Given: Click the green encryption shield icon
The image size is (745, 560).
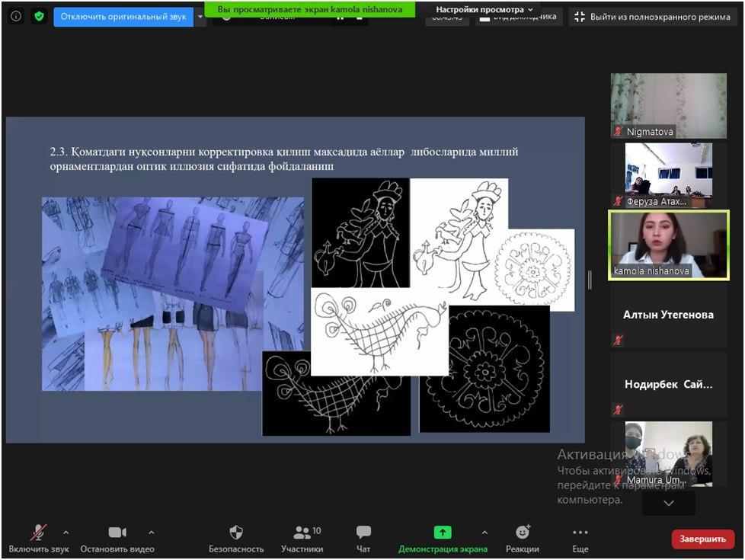Looking at the screenshot, I should pyautogui.click(x=39, y=16).
